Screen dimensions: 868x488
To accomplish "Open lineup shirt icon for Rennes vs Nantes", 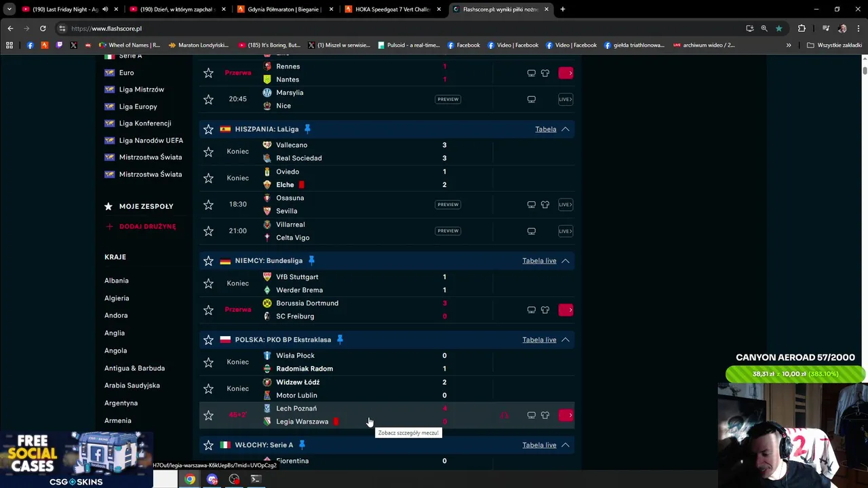I will click(545, 73).
